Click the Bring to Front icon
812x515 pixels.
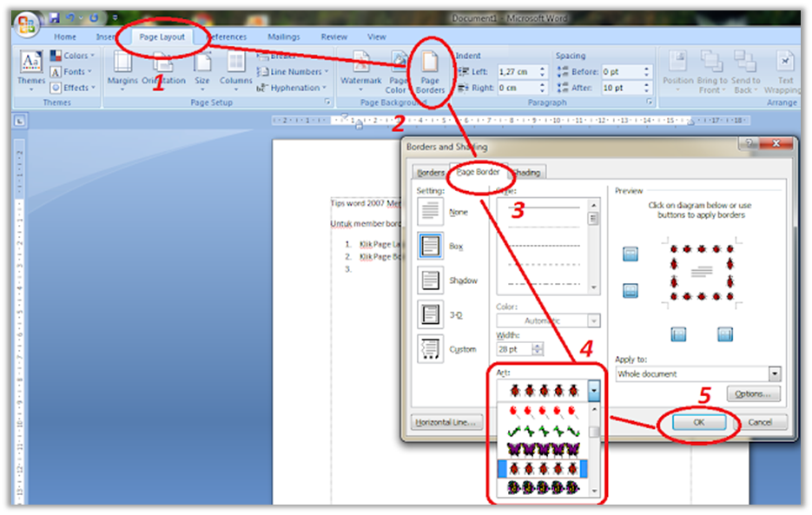pos(711,63)
